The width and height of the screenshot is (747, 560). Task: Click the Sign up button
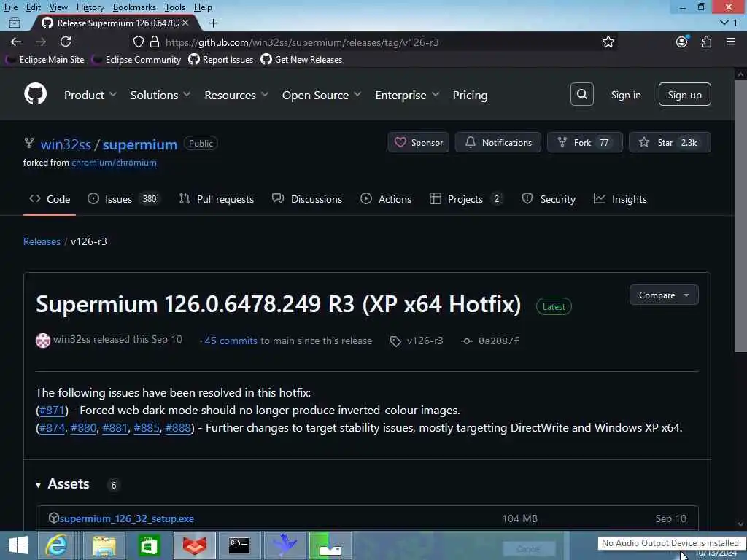point(684,94)
